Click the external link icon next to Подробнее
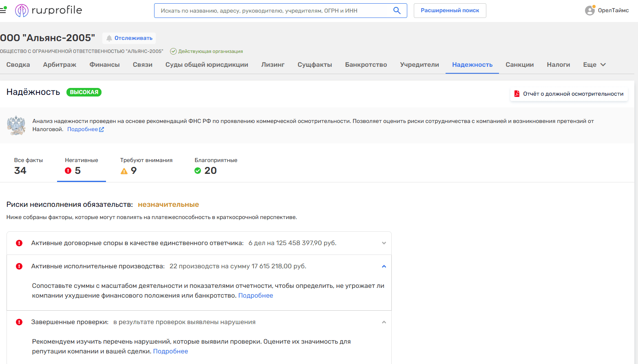The image size is (638, 364). pos(102,129)
